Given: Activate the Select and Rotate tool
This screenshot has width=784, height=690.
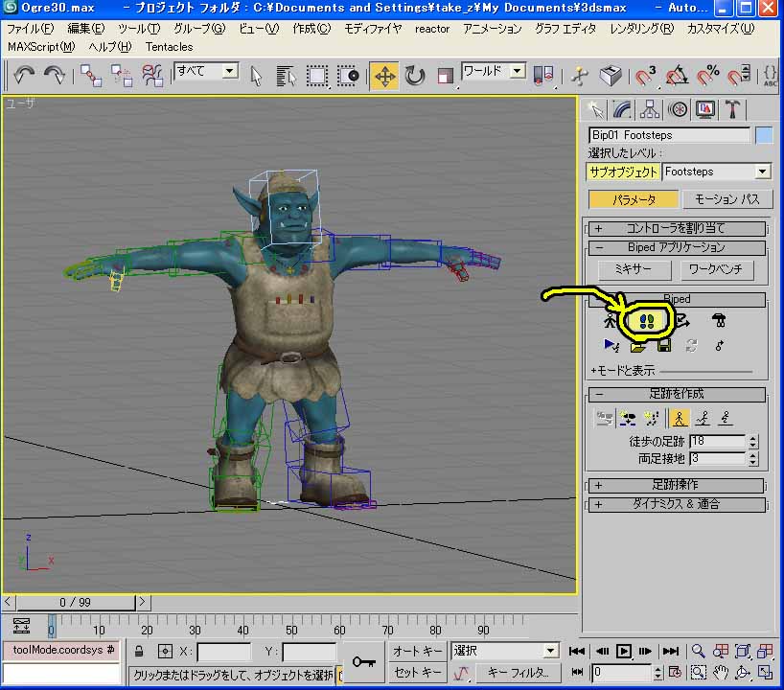Looking at the screenshot, I should pyautogui.click(x=414, y=76).
